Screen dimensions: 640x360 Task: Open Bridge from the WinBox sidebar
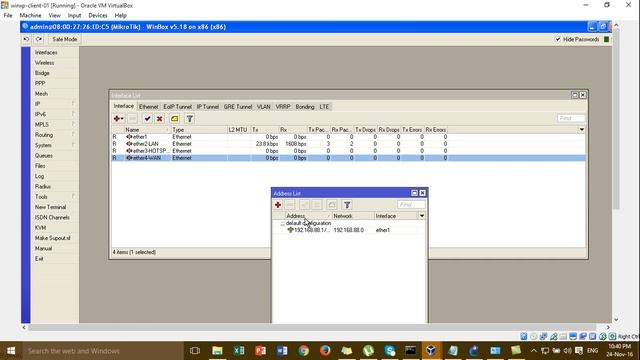[42, 73]
